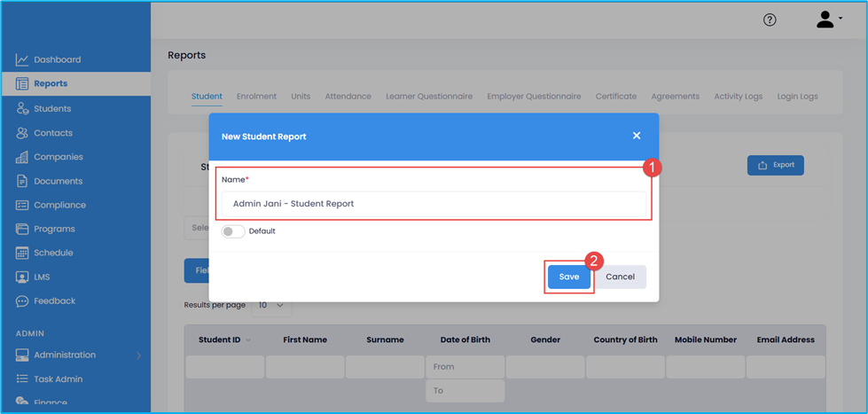868x414 pixels.
Task: Expand the Administration submenu chevron
Action: [x=138, y=355]
